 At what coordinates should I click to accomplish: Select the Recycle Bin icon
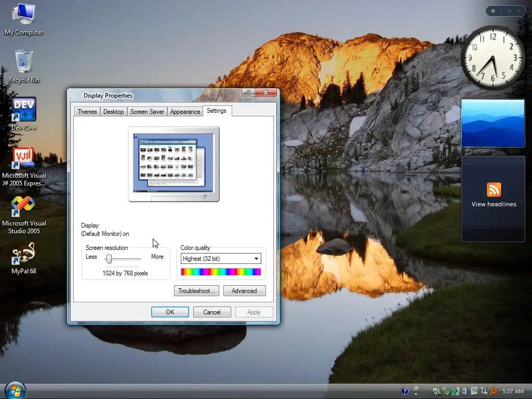point(24,67)
